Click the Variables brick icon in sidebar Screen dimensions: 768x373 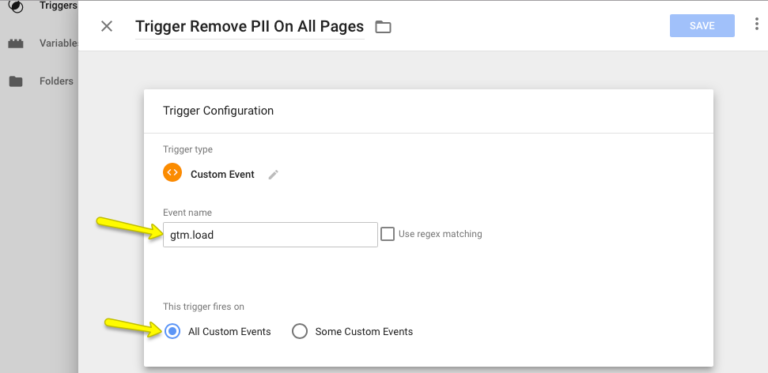tap(16, 44)
